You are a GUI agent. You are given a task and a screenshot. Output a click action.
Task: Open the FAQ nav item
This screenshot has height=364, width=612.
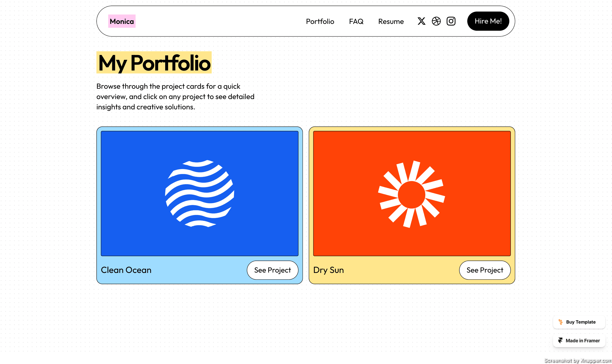click(x=356, y=22)
